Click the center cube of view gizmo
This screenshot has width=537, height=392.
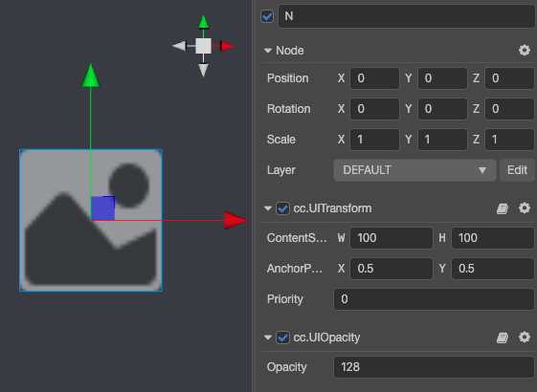point(203,46)
